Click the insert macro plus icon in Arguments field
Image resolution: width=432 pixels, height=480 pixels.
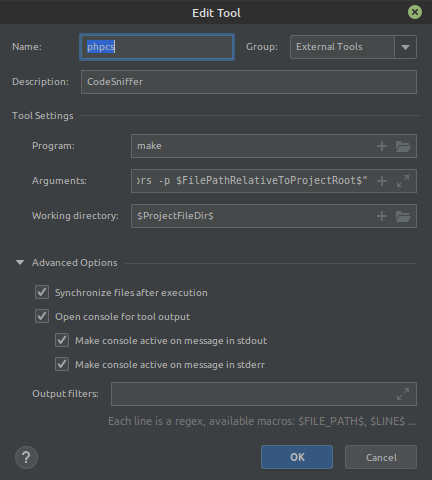[382, 181]
